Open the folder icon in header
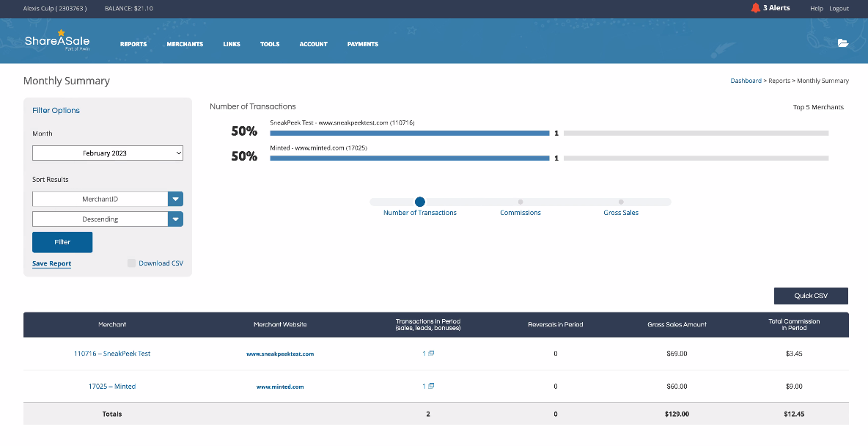 pyautogui.click(x=842, y=43)
